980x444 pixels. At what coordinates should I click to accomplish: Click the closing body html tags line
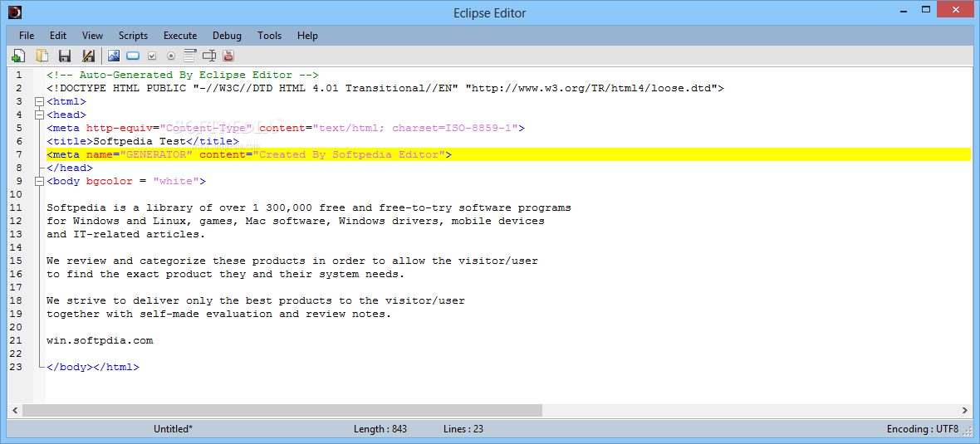(x=92, y=367)
